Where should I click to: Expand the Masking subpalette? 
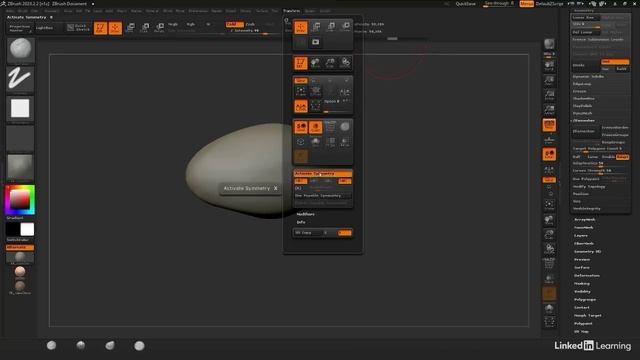click(582, 283)
